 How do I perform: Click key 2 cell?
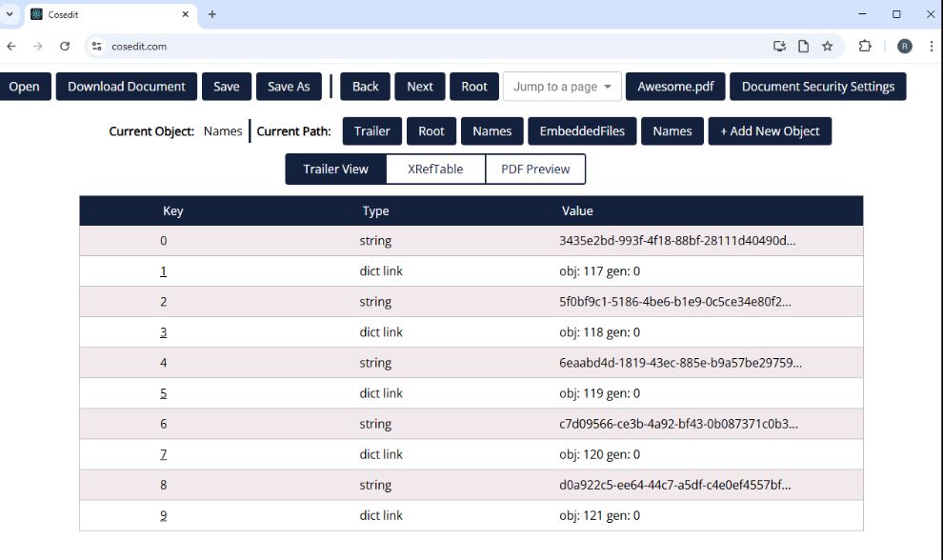163,302
